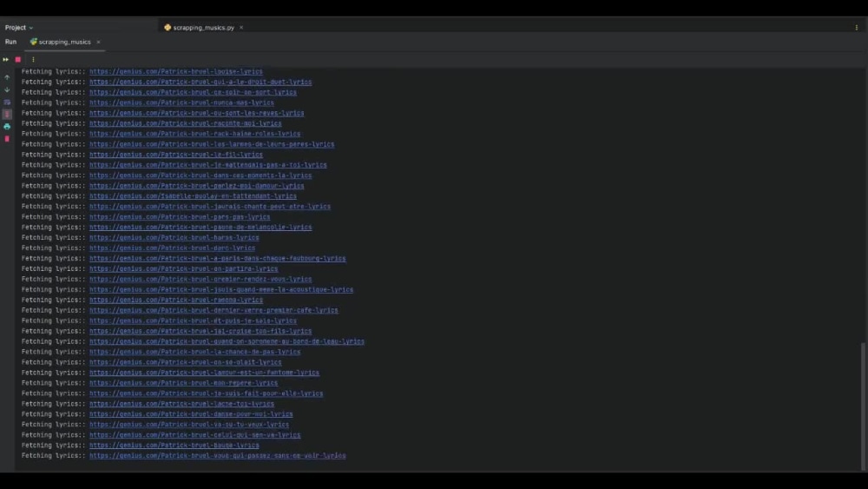Close the scrapping_musics run tab
Viewport: 868px width, 489px height.
[99, 42]
